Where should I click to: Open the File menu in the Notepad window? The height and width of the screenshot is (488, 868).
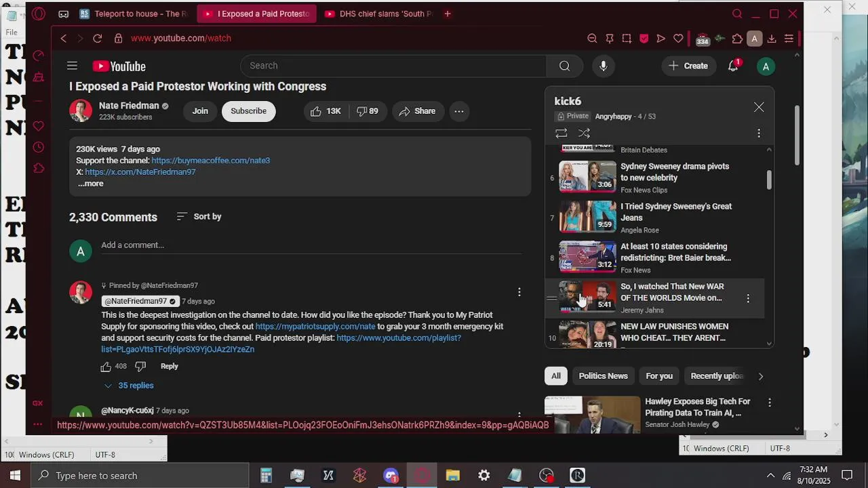point(12,32)
